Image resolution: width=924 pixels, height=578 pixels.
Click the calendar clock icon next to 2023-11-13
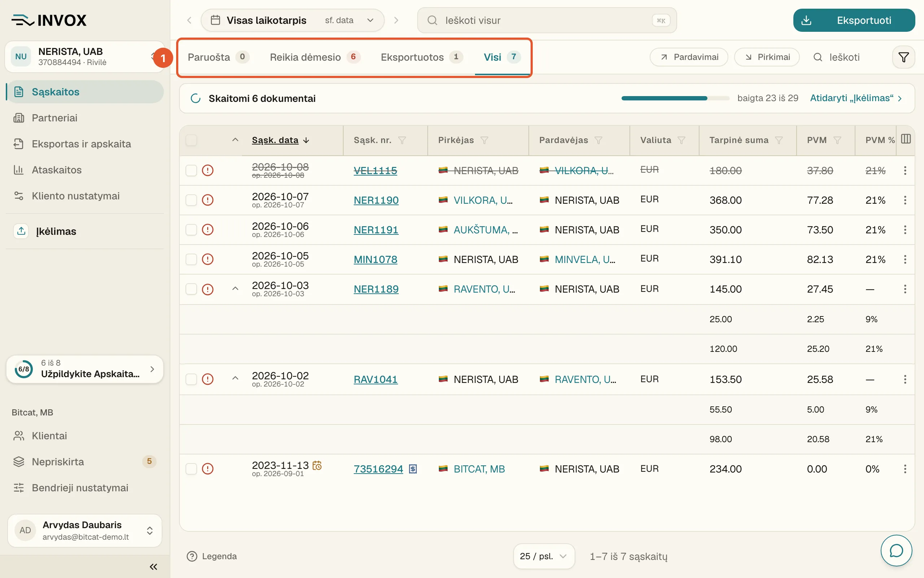coord(317,465)
